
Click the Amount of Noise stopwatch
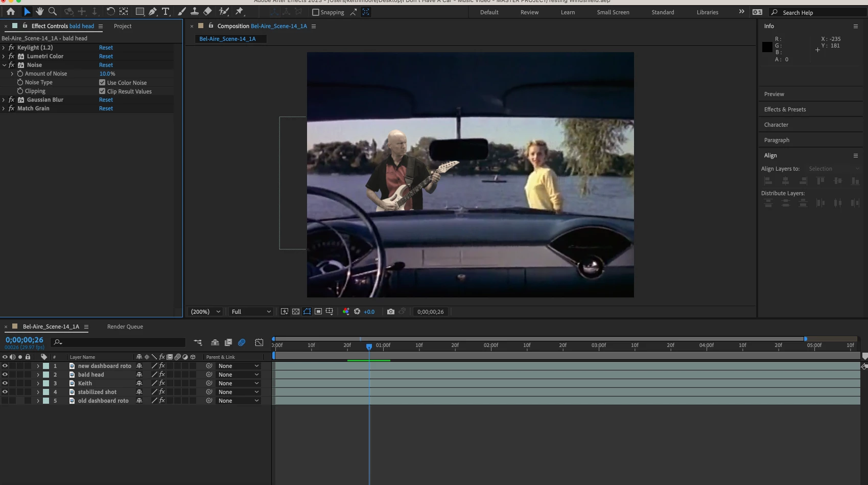point(20,74)
